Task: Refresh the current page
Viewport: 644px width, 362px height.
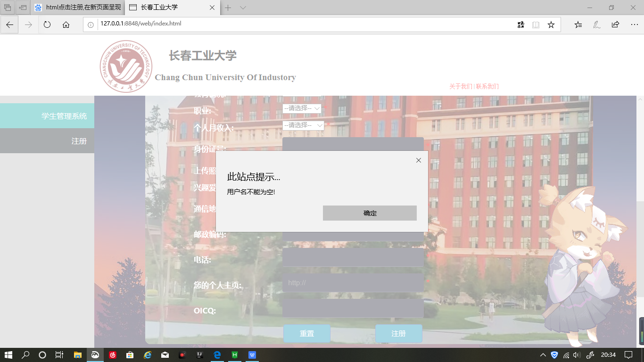Action: tap(47, 25)
